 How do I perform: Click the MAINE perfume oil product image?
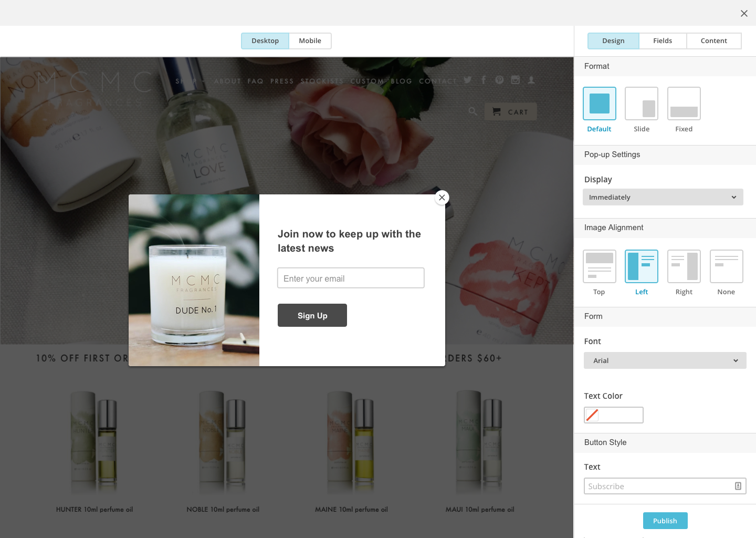[x=351, y=442]
